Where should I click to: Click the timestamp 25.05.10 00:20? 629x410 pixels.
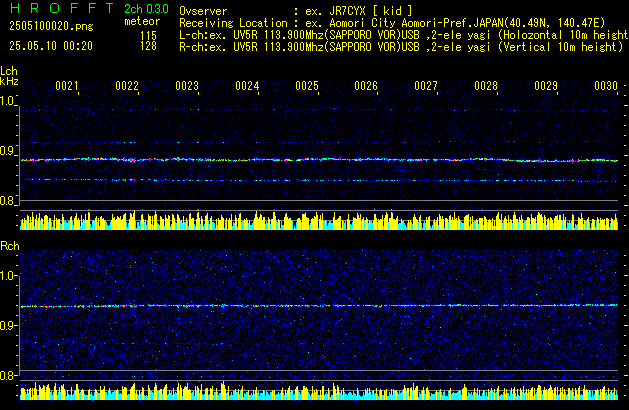[51, 46]
